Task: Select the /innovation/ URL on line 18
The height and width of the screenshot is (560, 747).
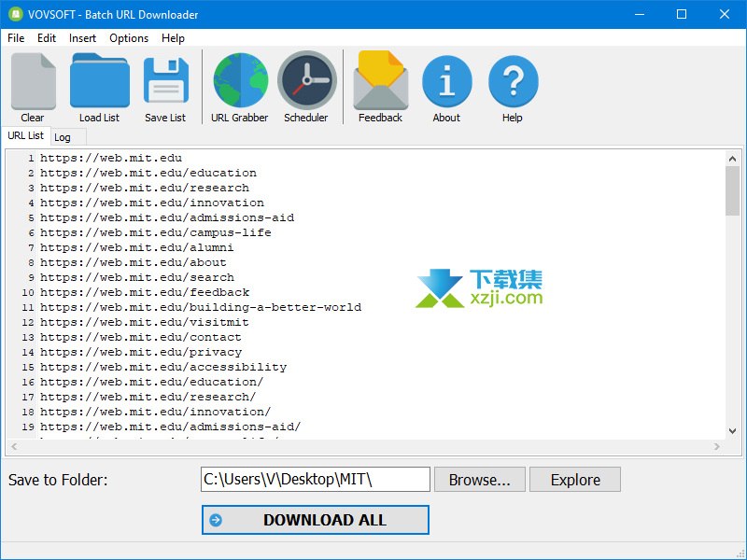Action: tap(156, 412)
